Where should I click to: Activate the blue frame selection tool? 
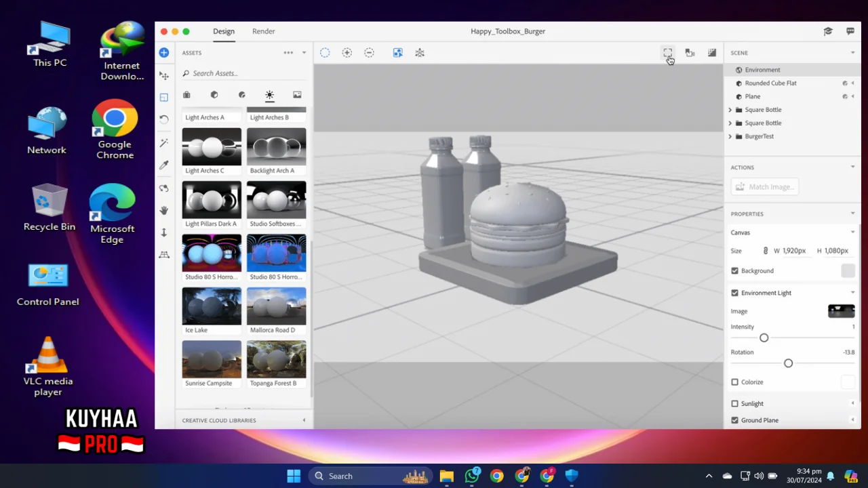pos(164,98)
